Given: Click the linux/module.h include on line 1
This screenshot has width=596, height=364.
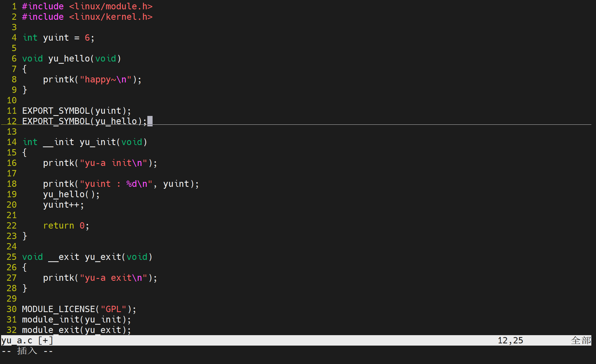Looking at the screenshot, I should (111, 6).
